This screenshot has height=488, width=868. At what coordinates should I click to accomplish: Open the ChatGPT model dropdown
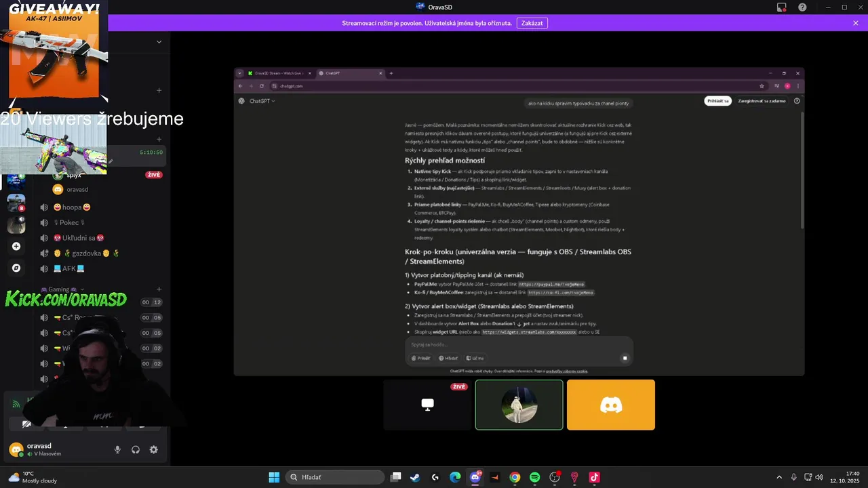pos(262,101)
